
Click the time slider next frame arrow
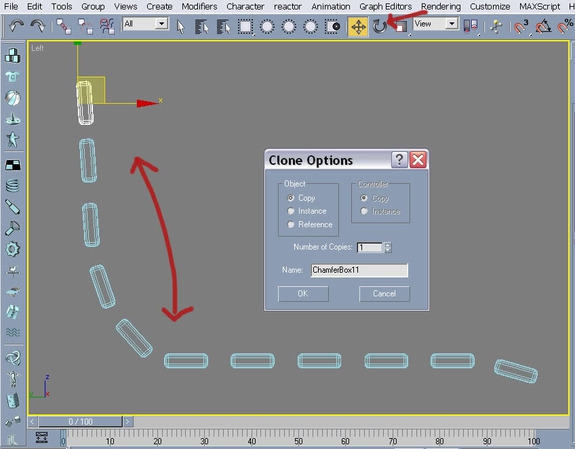click(128, 421)
